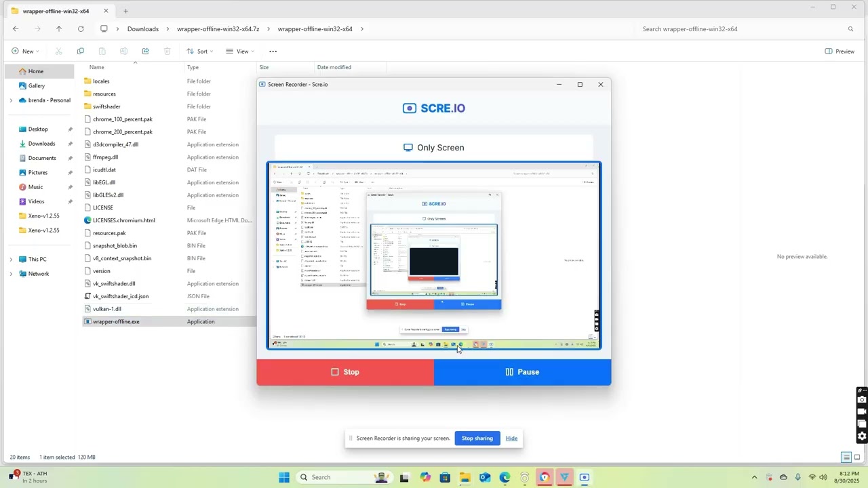
Task: Open the Sort dropdown
Action: tap(200, 52)
